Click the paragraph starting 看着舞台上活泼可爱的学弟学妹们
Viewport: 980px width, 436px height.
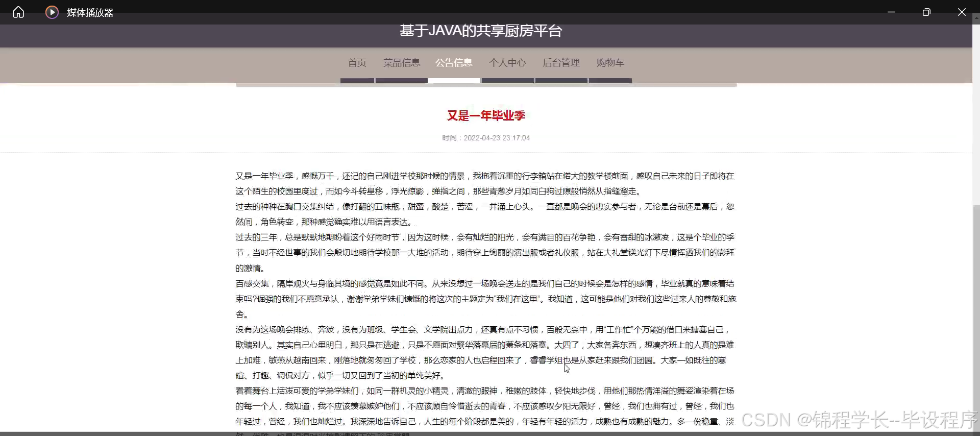485,411
